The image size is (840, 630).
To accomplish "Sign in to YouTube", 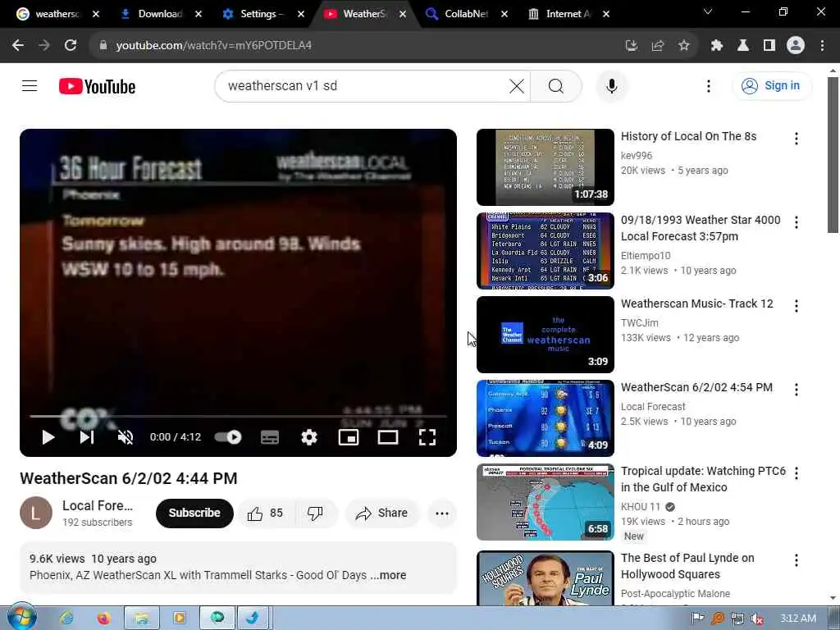I will pyautogui.click(x=771, y=85).
